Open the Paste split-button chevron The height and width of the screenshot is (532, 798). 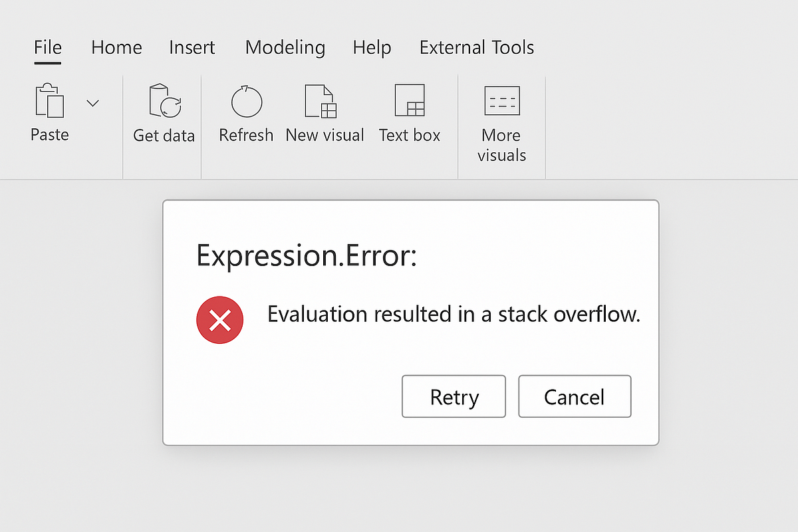click(x=92, y=102)
